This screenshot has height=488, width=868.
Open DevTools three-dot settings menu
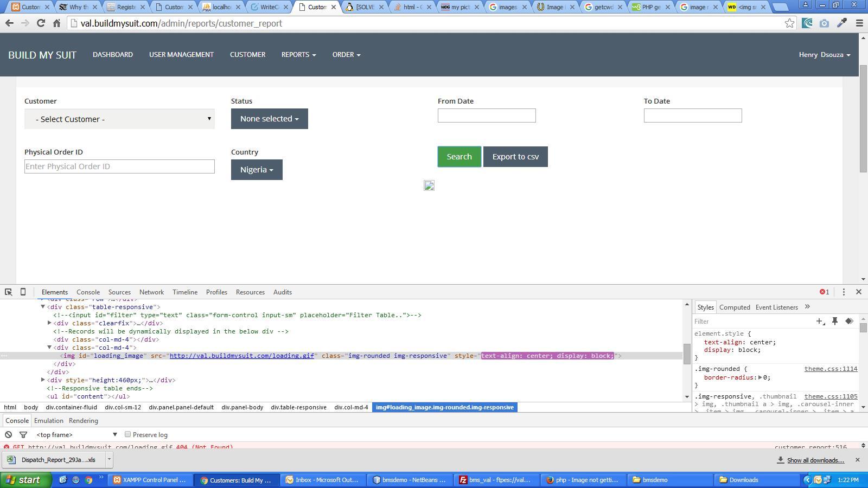(844, 292)
